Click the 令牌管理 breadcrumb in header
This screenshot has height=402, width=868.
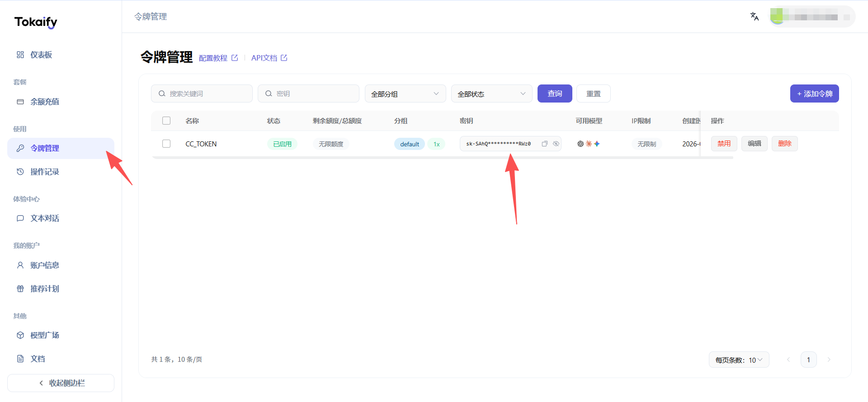(151, 16)
